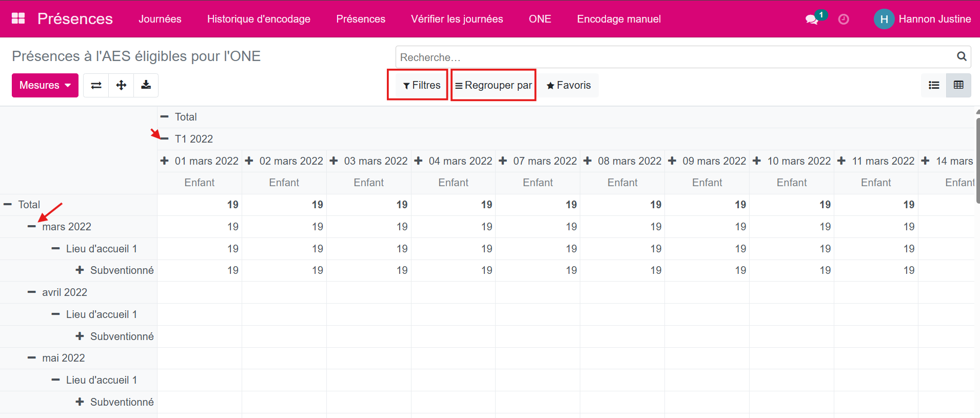
Task: Switch to pivot table view
Action: coord(958,85)
